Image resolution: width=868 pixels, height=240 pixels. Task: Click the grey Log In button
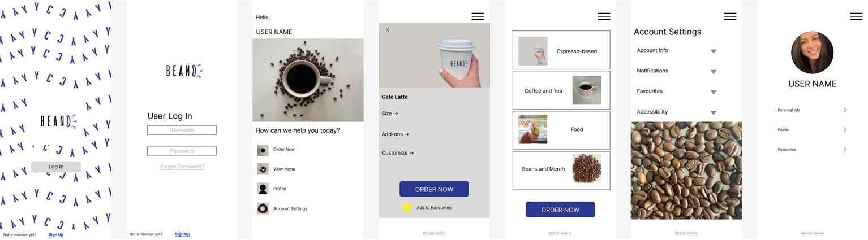56,167
